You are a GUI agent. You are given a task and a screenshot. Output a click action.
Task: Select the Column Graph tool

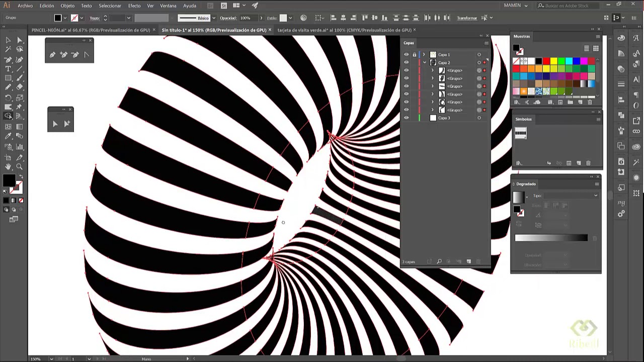point(20,147)
